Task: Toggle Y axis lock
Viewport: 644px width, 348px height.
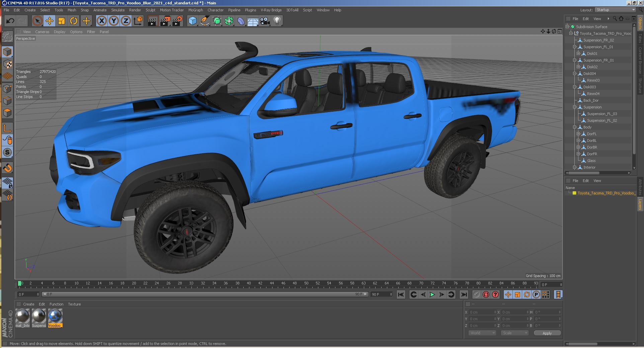Action: click(114, 21)
